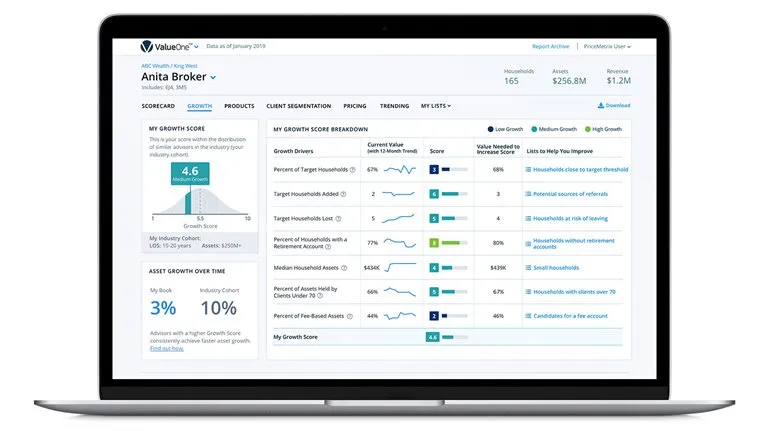Screen dimensions: 767x431
Task: Click list icon beside Small households
Action: click(x=528, y=267)
